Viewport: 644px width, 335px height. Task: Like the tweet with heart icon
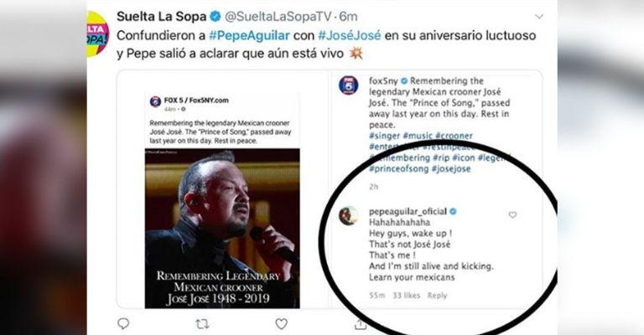tap(282, 324)
